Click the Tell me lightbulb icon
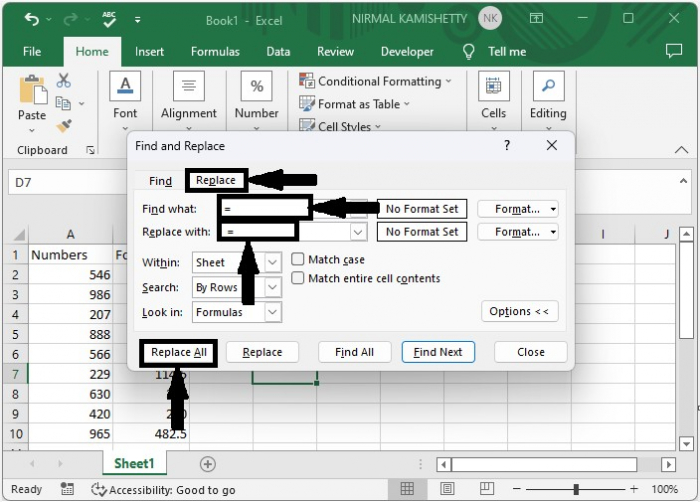 pyautogui.click(x=468, y=52)
